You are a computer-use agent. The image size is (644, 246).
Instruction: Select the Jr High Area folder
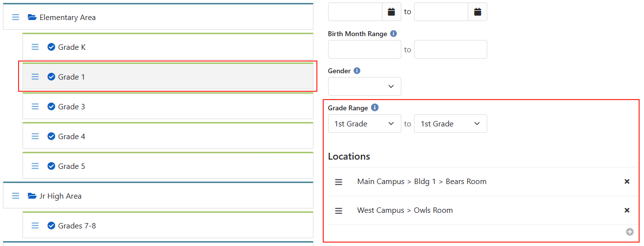[61, 196]
